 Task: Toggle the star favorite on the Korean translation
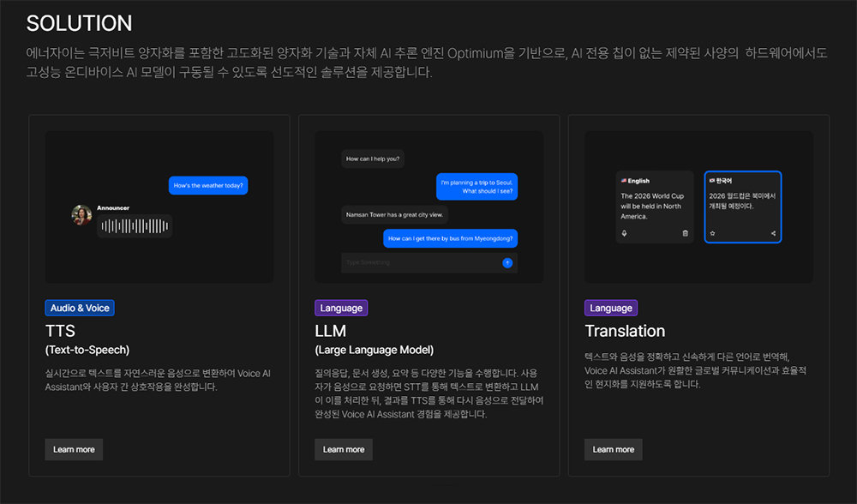click(x=712, y=232)
